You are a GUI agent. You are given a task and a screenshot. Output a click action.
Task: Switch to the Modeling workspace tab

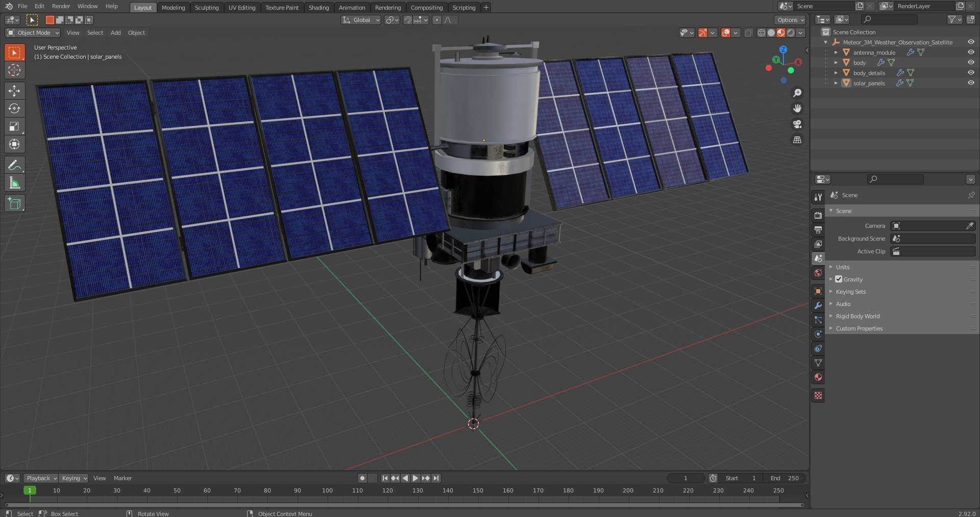coord(173,8)
